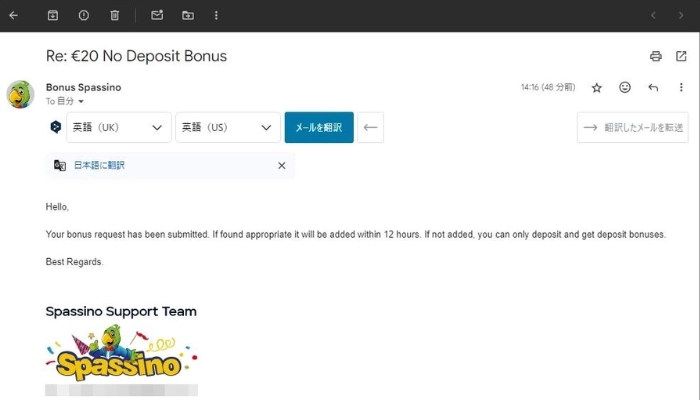Reply to the Bonus Spassino email

point(653,88)
